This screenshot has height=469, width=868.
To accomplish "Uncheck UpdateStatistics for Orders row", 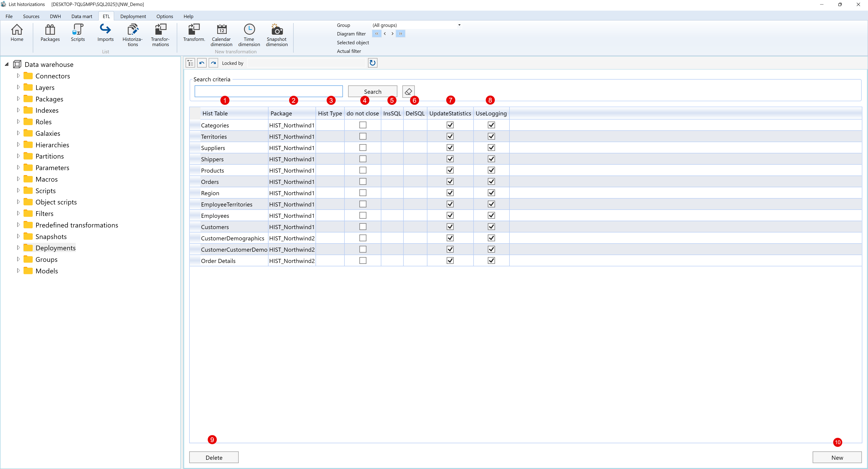I will [450, 182].
